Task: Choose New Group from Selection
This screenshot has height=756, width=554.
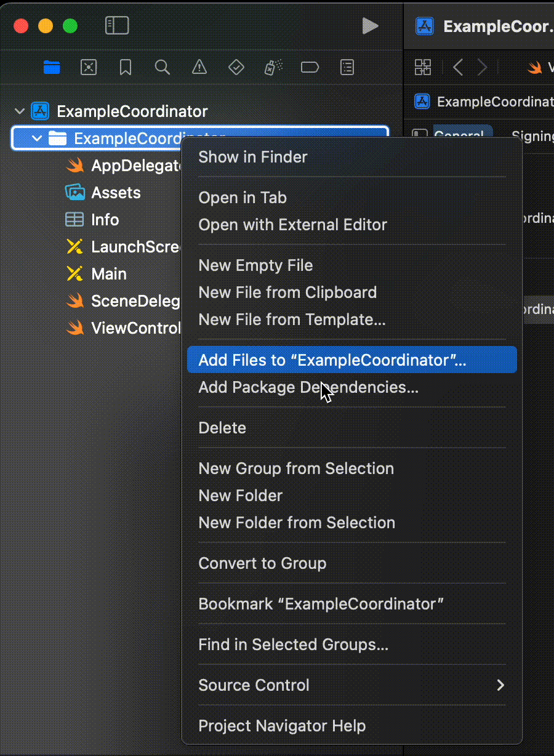Action: [x=352, y=468]
